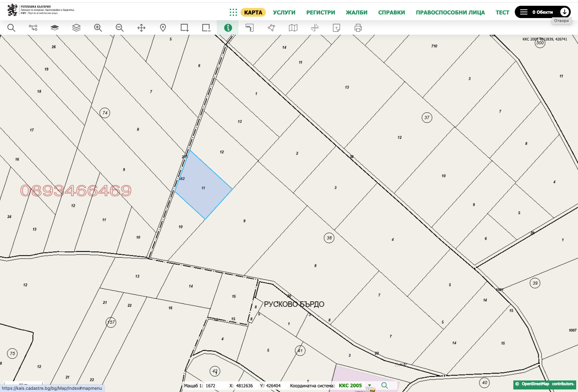This screenshot has width=578, height=392.
Task: Open the green dots apps grid
Action: [233, 12]
